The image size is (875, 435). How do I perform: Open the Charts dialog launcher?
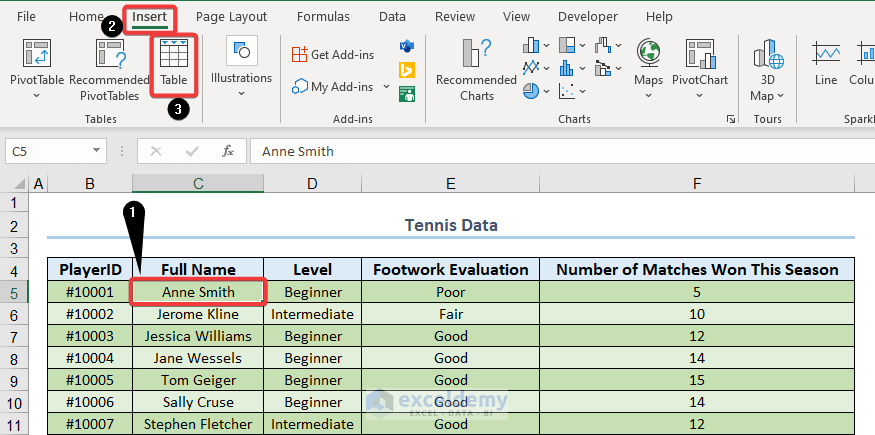(730, 119)
